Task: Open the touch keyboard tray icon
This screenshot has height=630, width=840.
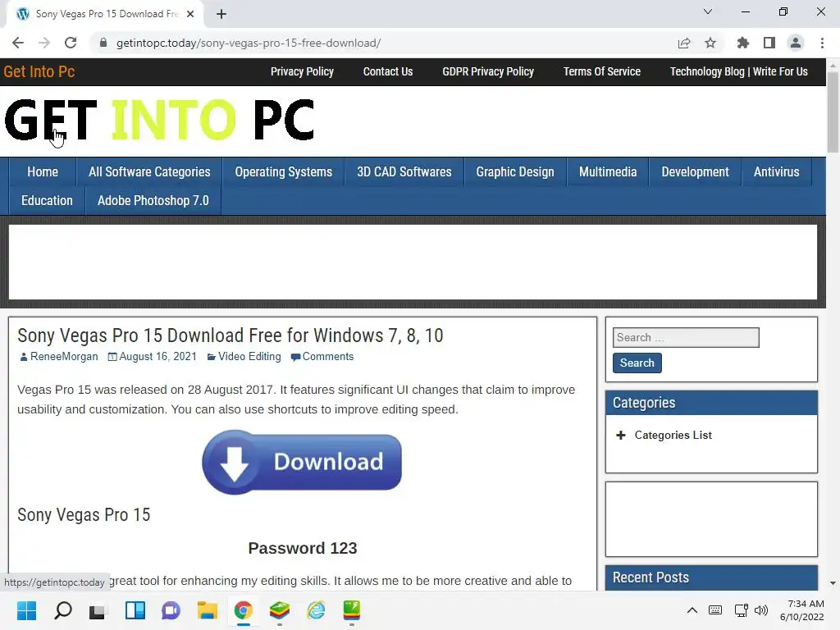Action: (715, 610)
